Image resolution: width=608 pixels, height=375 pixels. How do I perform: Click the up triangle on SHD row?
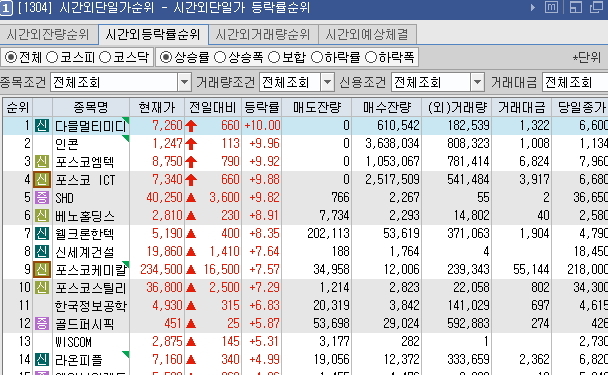click(x=191, y=198)
